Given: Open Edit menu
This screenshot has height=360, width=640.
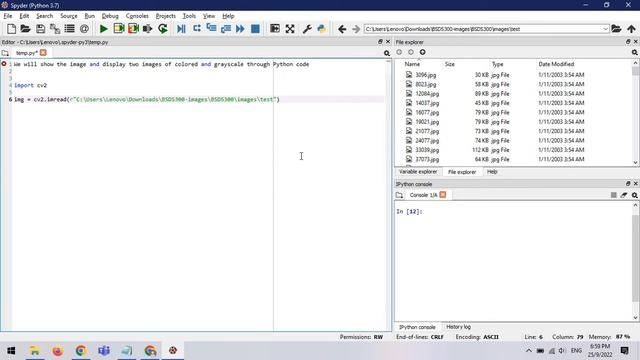Looking at the screenshot, I should [x=24, y=16].
